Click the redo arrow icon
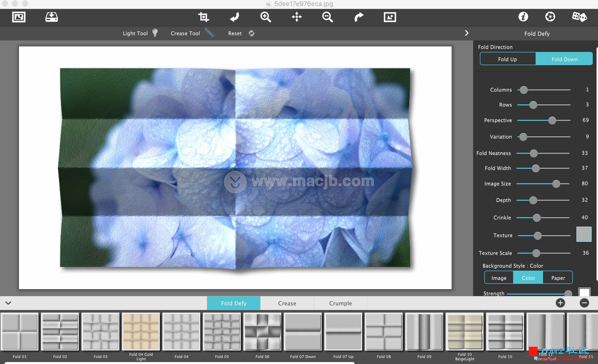598x364 pixels. (359, 17)
